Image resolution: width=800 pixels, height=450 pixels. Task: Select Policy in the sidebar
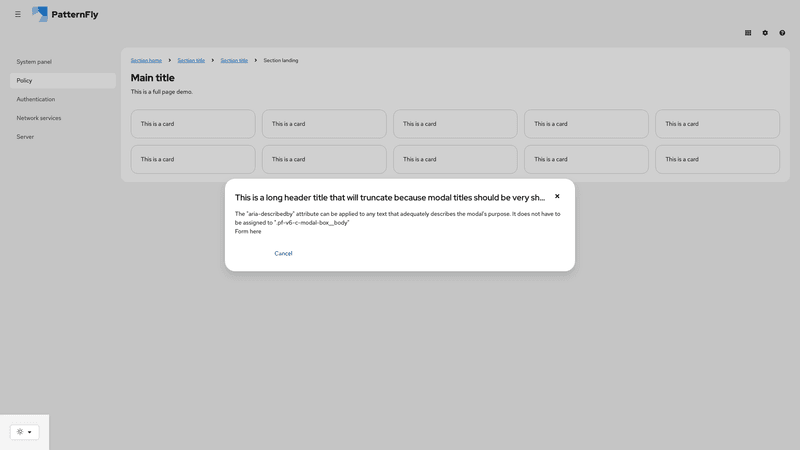click(63, 81)
